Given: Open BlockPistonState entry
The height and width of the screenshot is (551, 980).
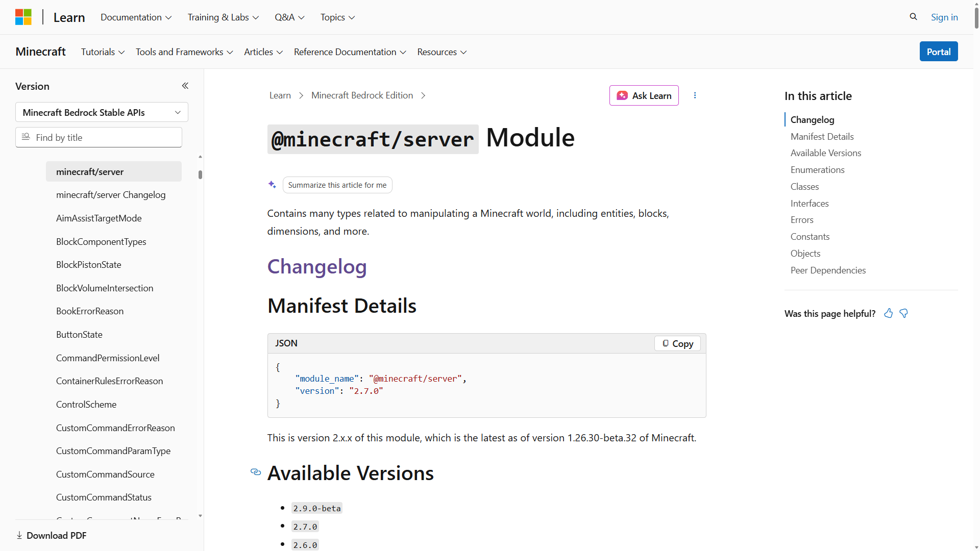Looking at the screenshot, I should (x=89, y=265).
